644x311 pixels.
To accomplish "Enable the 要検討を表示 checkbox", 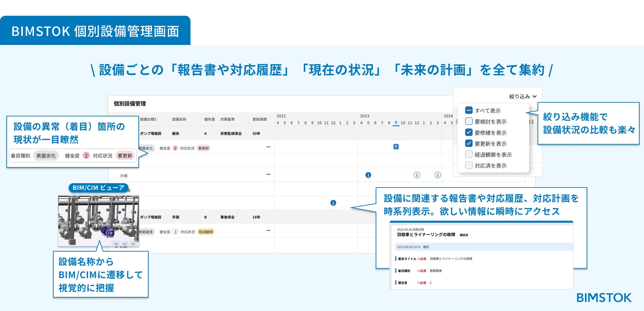I will (x=469, y=121).
